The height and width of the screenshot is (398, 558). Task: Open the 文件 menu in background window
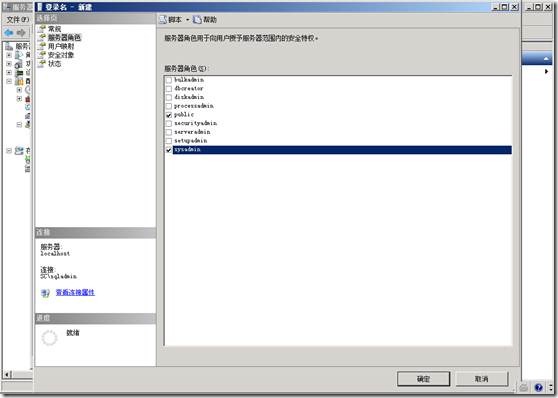(18, 20)
